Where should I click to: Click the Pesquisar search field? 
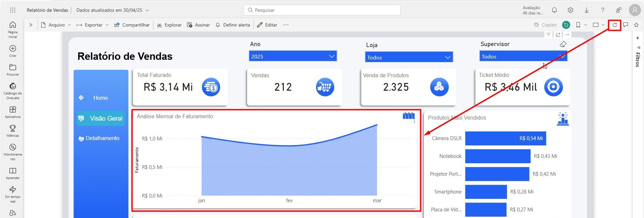coord(322,10)
